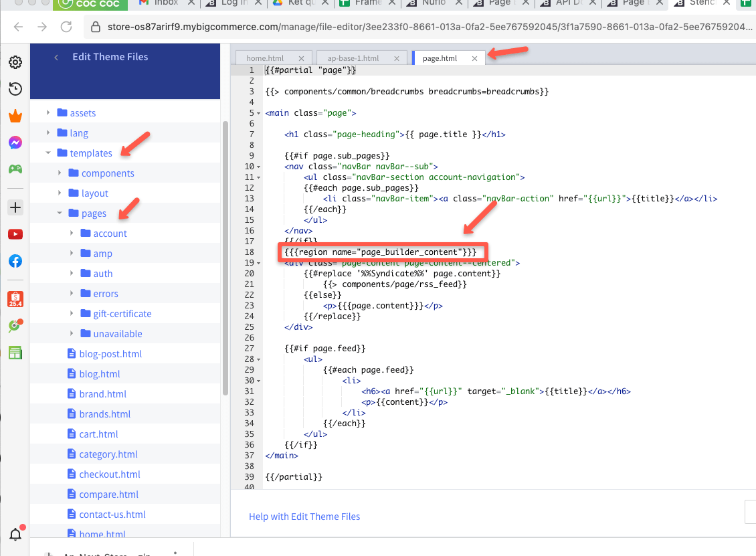
Task: Open brand.html file
Action: click(x=103, y=394)
